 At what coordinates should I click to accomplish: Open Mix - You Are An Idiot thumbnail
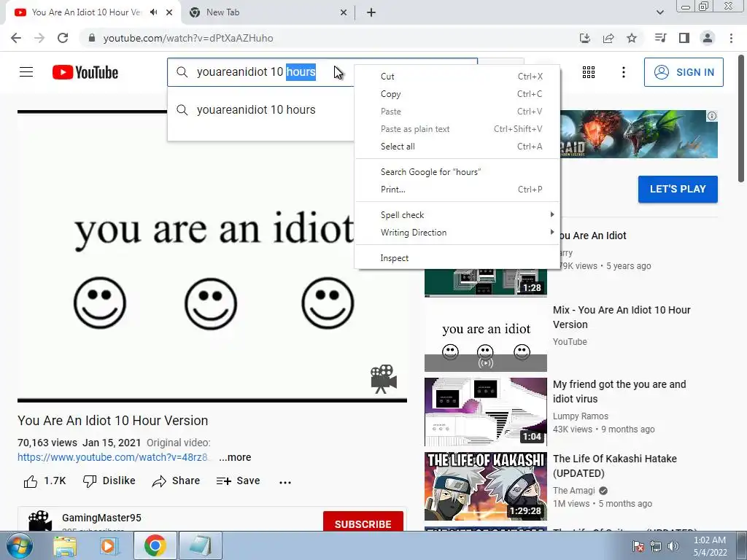pyautogui.click(x=485, y=338)
